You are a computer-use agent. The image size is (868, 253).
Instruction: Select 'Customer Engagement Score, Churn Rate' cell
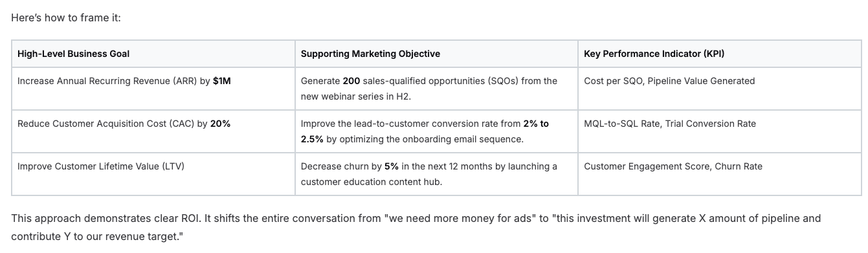pos(720,174)
